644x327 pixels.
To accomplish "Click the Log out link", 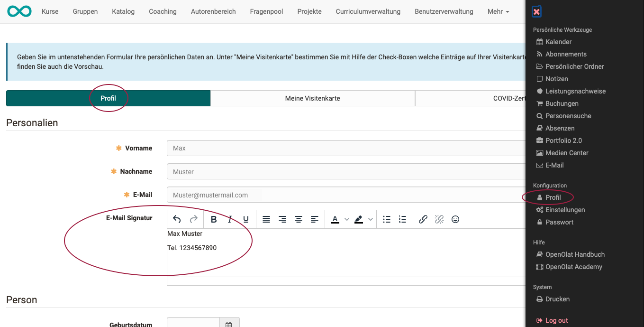I will point(556,320).
